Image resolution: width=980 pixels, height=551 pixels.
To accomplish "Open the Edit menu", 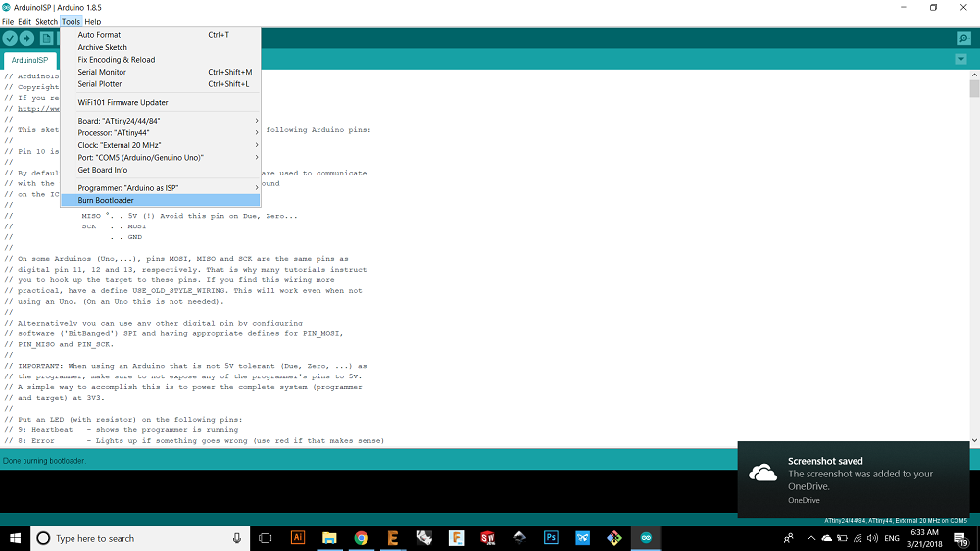I will (x=24, y=22).
